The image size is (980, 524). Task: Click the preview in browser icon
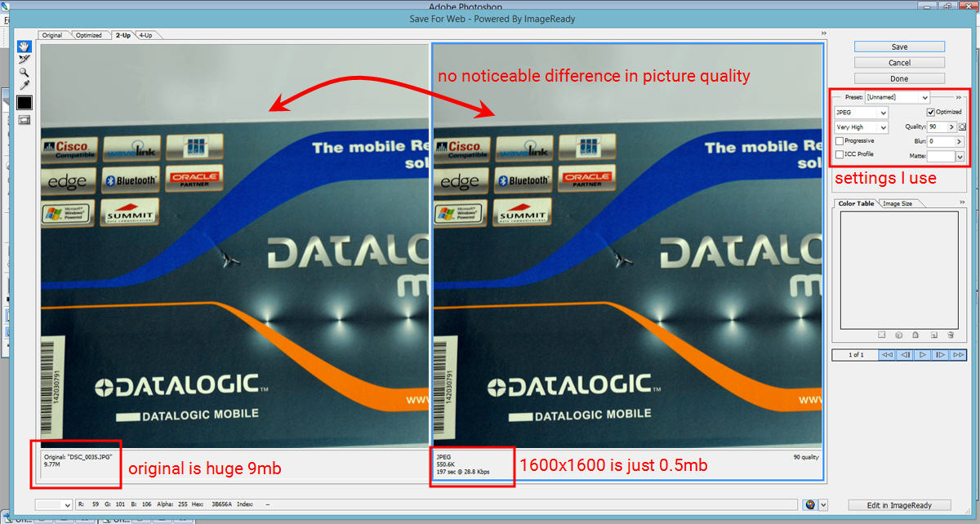(x=810, y=505)
